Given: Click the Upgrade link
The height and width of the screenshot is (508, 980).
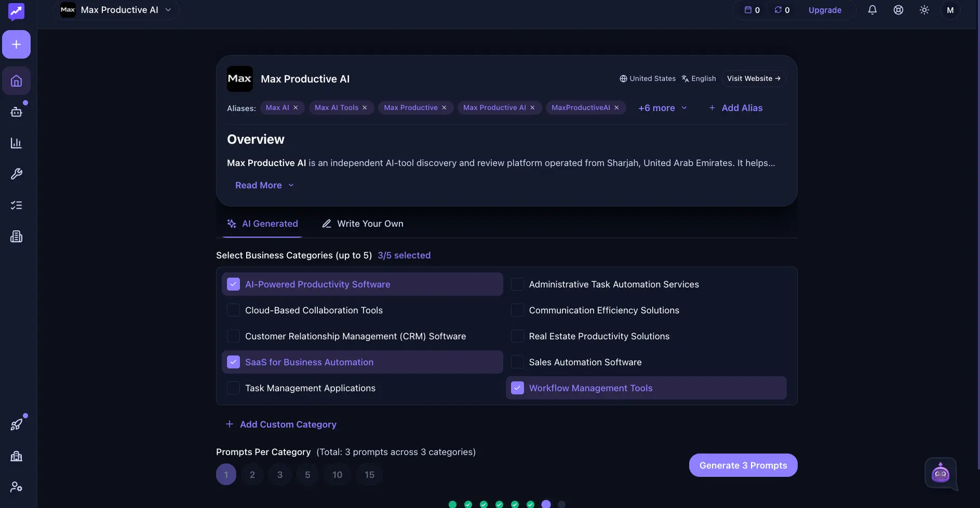Looking at the screenshot, I should click(x=825, y=10).
